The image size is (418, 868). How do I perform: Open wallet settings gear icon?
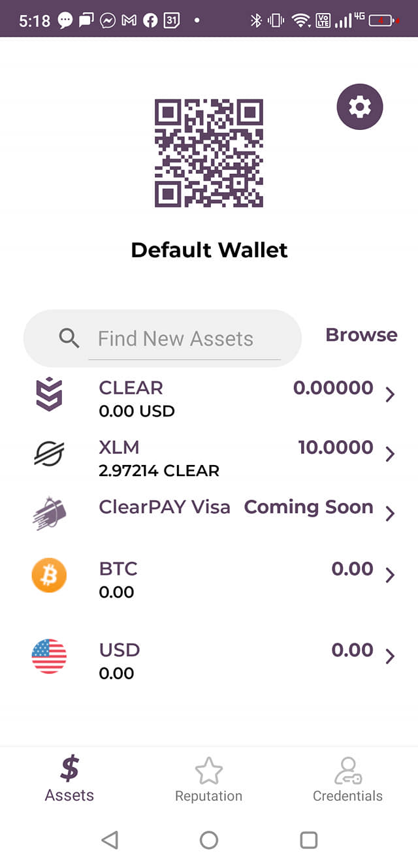(x=359, y=106)
